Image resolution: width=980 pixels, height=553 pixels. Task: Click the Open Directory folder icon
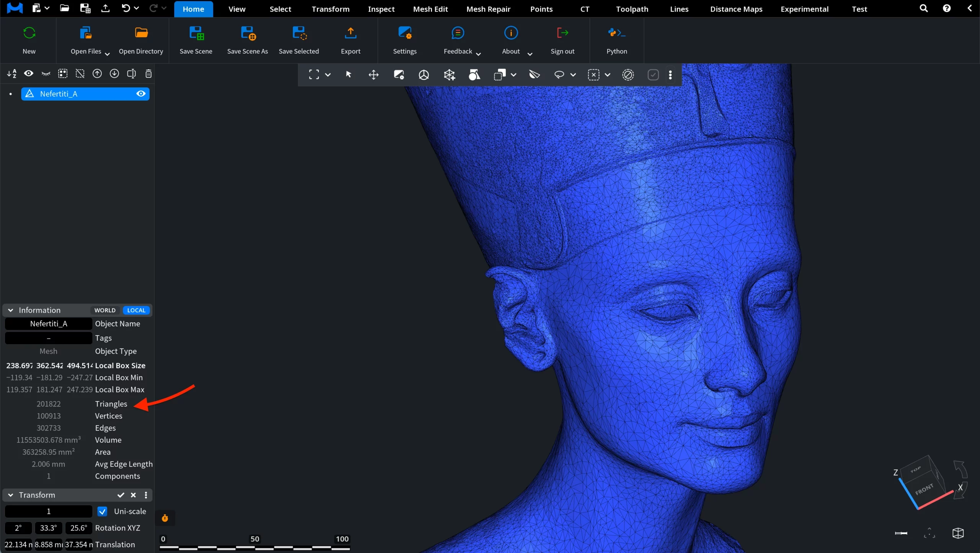[141, 33]
